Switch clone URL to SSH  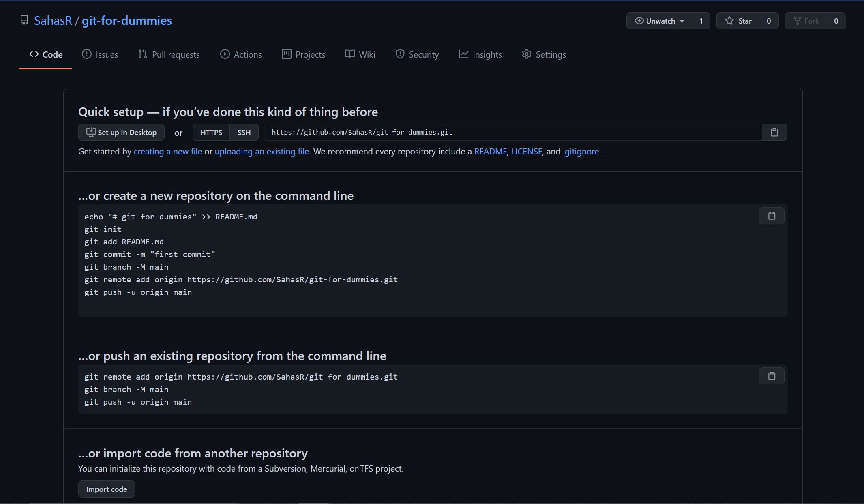coord(244,132)
